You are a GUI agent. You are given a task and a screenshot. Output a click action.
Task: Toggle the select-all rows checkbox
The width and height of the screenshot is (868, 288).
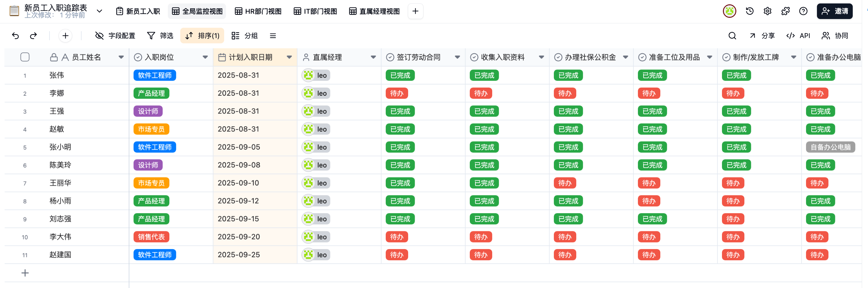click(x=25, y=57)
